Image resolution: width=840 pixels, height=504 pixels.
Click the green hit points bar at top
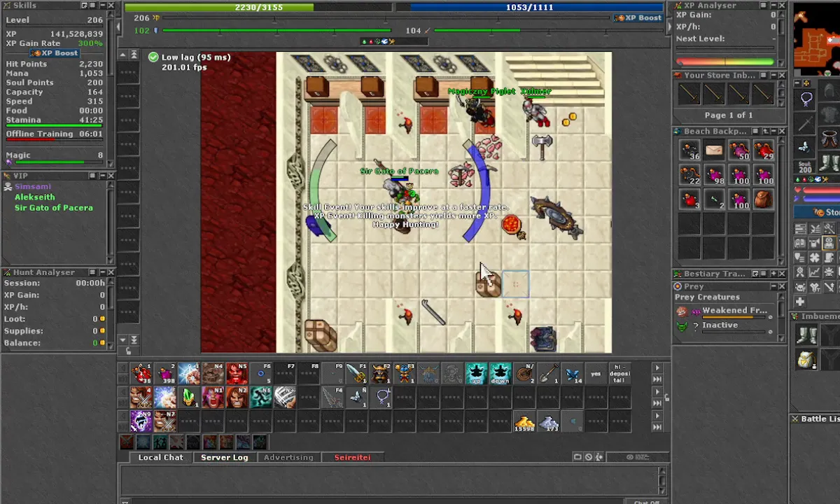259,7
